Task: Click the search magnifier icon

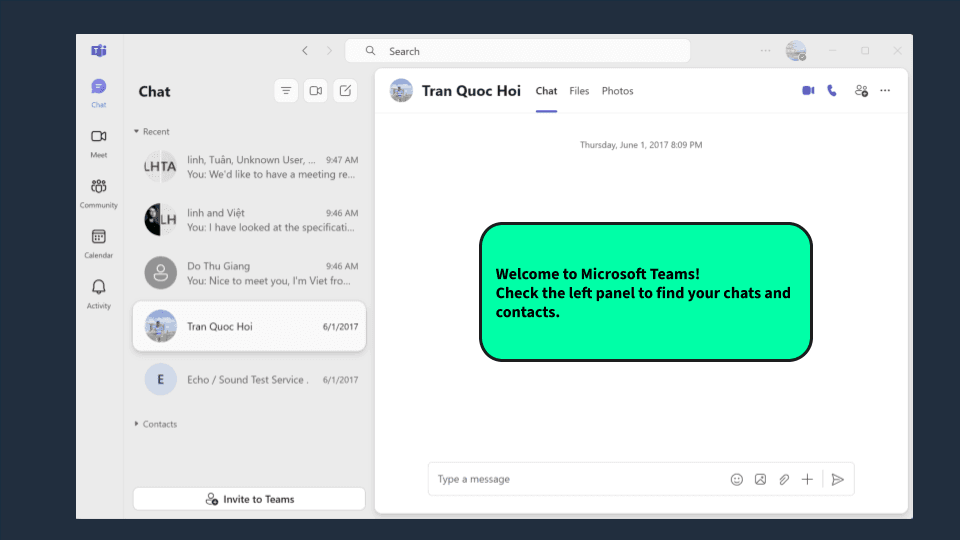Action: tap(370, 51)
